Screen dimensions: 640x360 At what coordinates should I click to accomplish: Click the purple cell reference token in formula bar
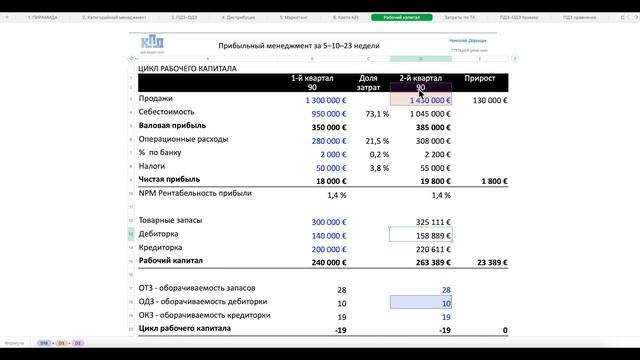coord(78,343)
